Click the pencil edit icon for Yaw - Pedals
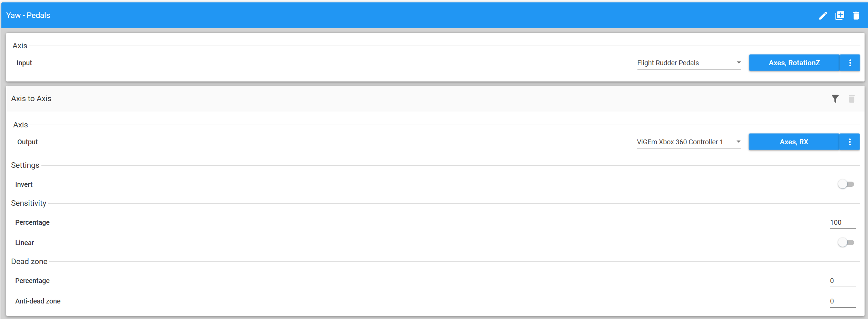 823,16
